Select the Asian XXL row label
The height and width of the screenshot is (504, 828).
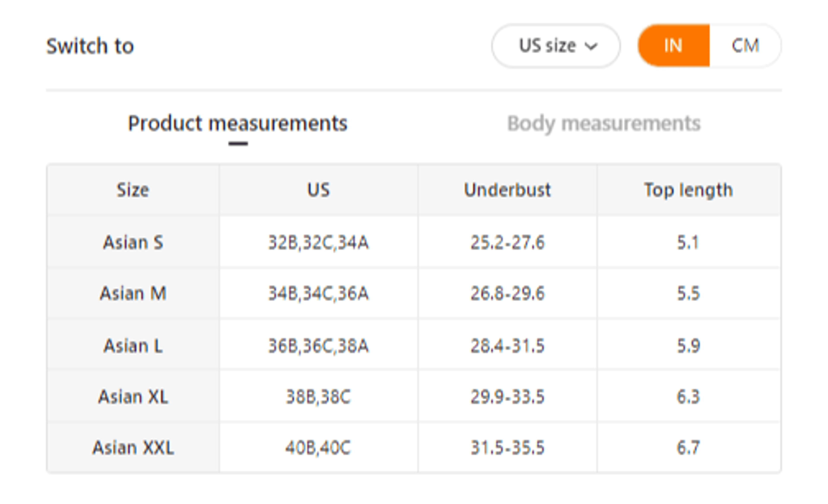(x=133, y=448)
